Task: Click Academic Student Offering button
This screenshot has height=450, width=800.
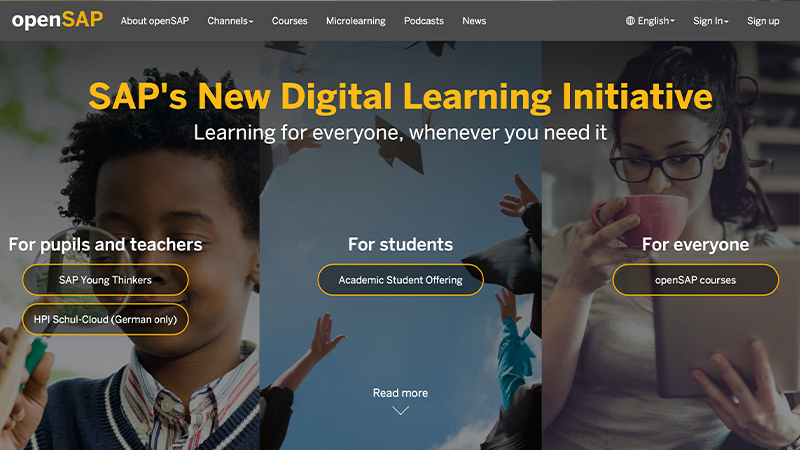Action: [x=401, y=280]
